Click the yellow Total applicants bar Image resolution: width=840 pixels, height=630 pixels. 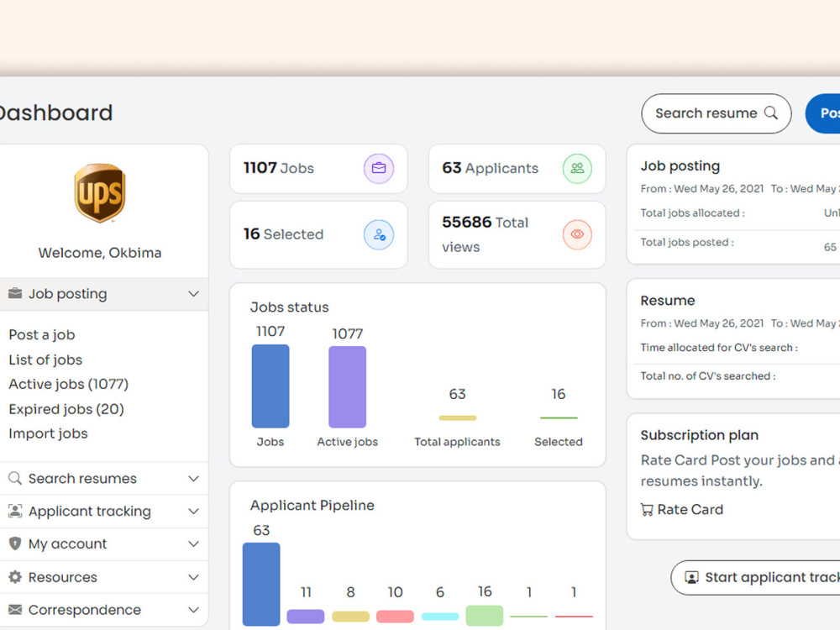458,417
